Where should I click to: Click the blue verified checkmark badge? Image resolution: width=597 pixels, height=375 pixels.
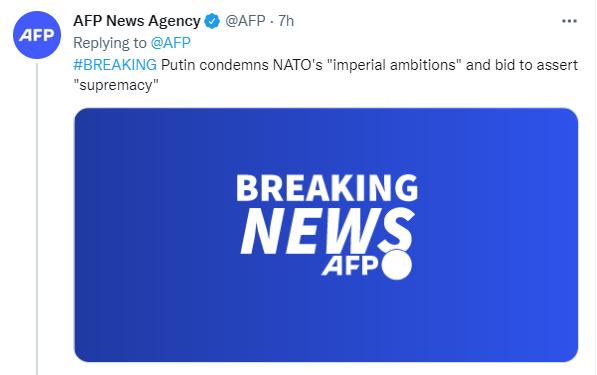click(x=212, y=21)
